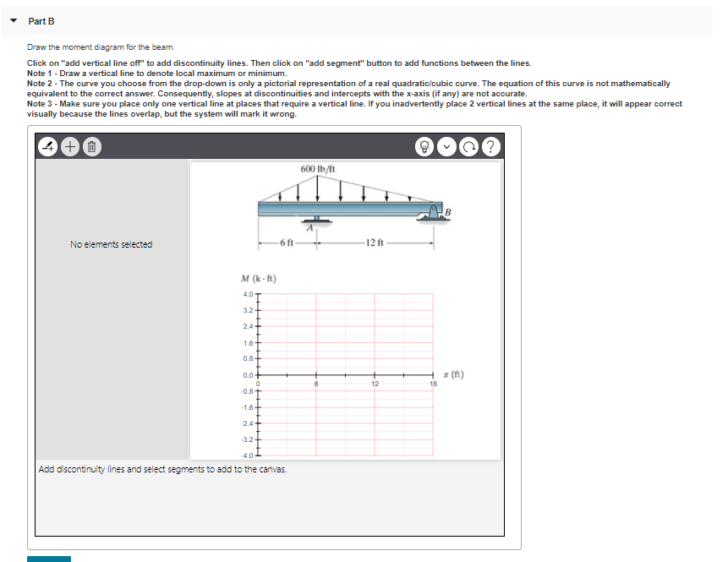Click the 0.0 y-axis label

pyautogui.click(x=248, y=375)
